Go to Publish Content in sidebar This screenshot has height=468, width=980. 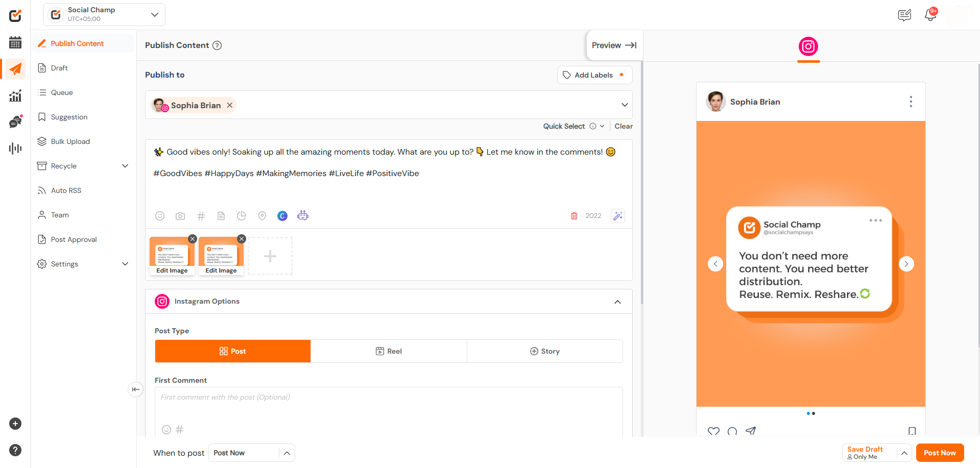point(84,43)
